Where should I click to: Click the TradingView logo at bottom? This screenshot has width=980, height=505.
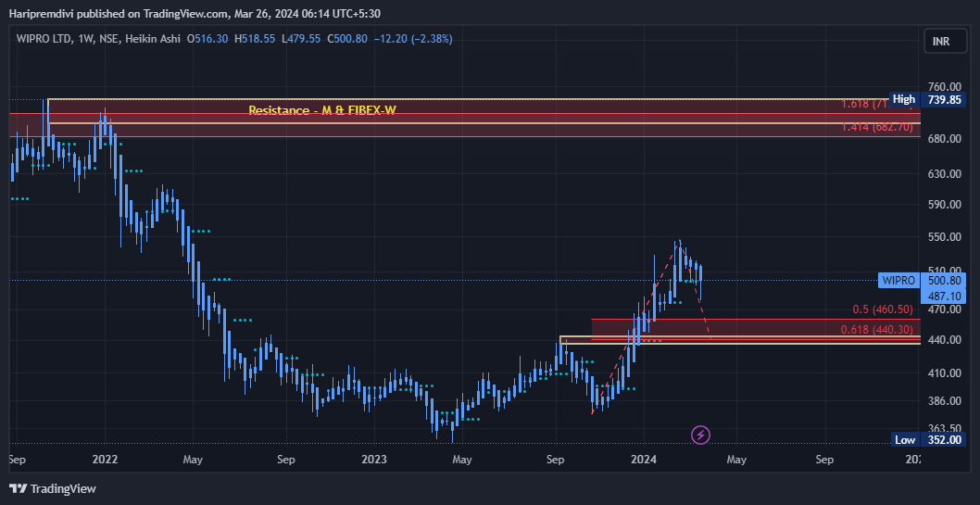53,488
